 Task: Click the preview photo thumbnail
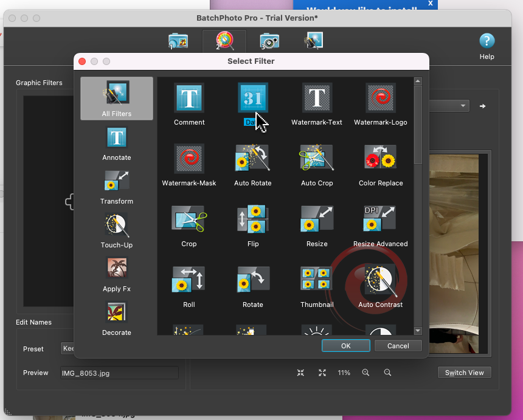coord(454,253)
